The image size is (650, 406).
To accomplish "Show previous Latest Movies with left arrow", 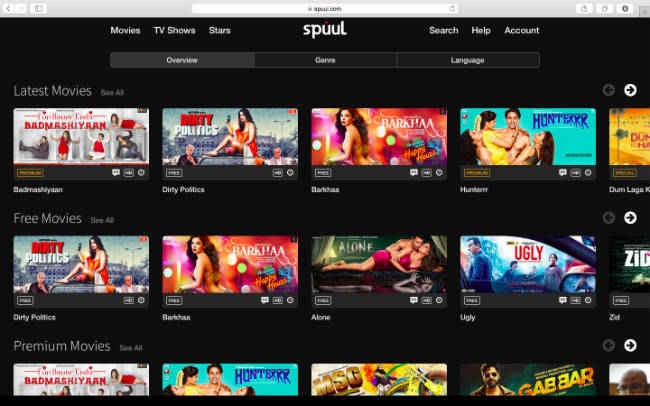I will (609, 90).
